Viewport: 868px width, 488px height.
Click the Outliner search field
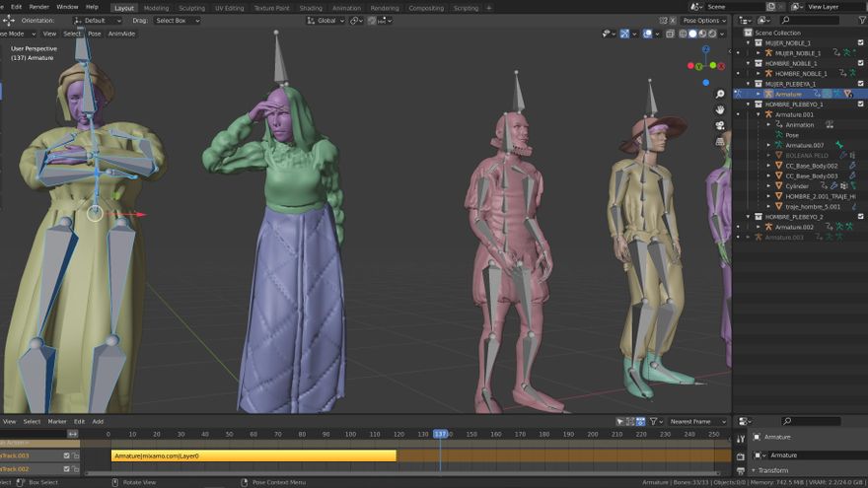point(811,21)
